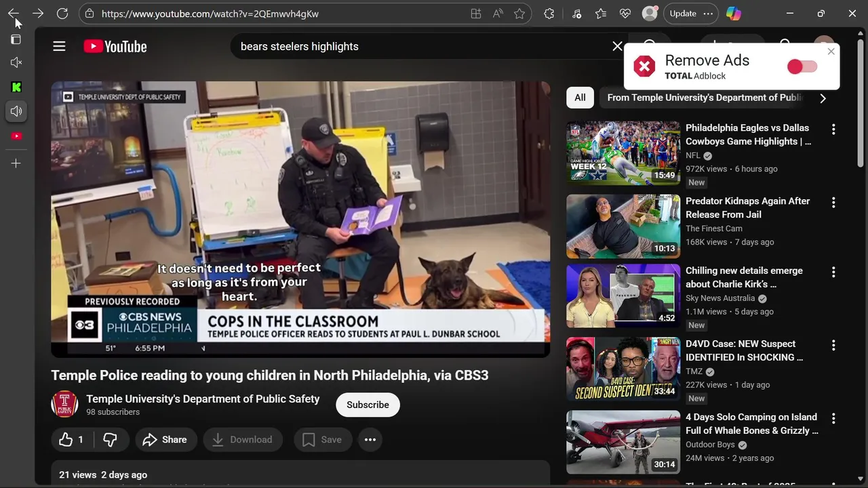Open tab actions menu in sidebar
This screenshot has height=488, width=868.
(16, 39)
